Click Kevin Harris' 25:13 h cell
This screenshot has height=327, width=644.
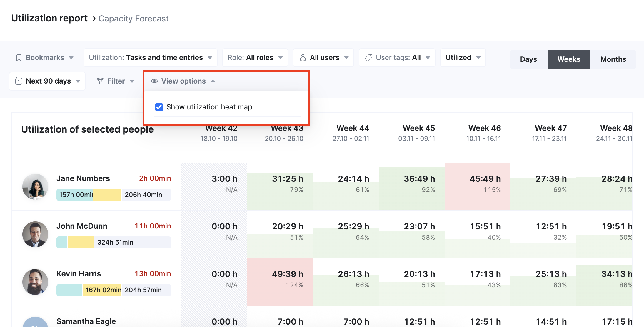coord(543,282)
